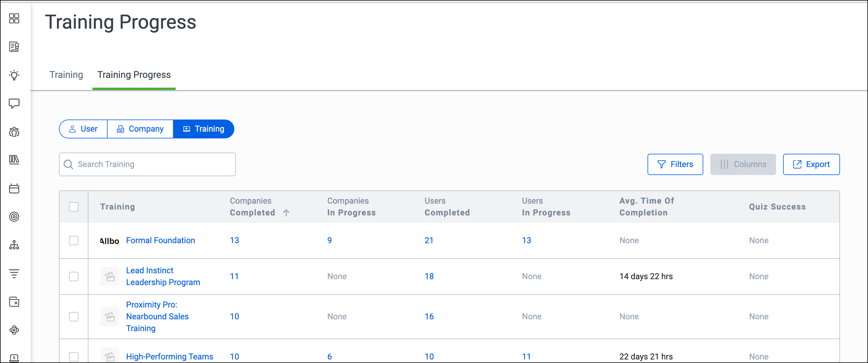Image resolution: width=868 pixels, height=363 pixels.
Task: Sort by Quiz Success column header
Action: [x=777, y=207]
